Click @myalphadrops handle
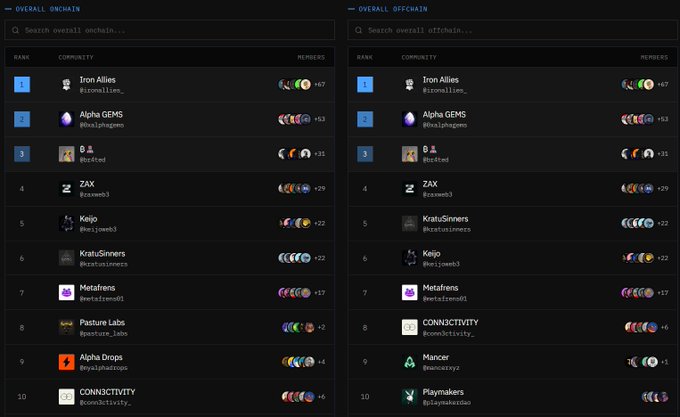This screenshot has width=680, height=417. point(103,368)
